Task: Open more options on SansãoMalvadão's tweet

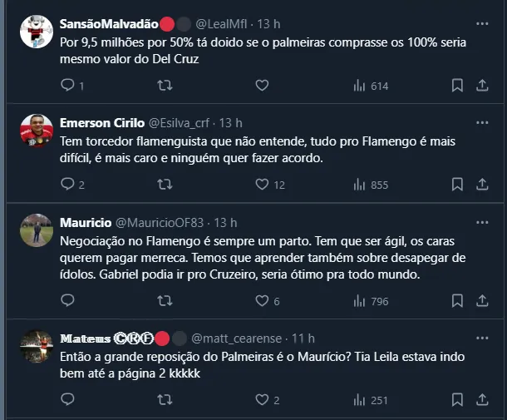Action: [481, 23]
